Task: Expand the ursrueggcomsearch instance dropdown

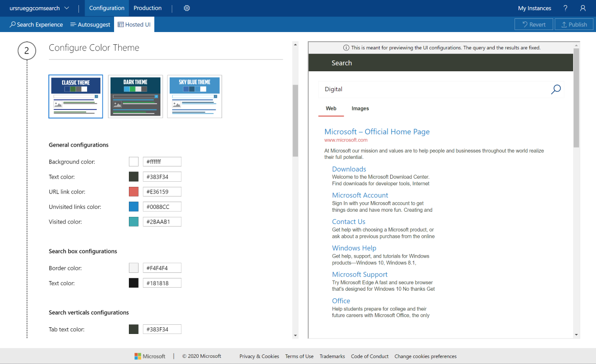Action: (39, 8)
